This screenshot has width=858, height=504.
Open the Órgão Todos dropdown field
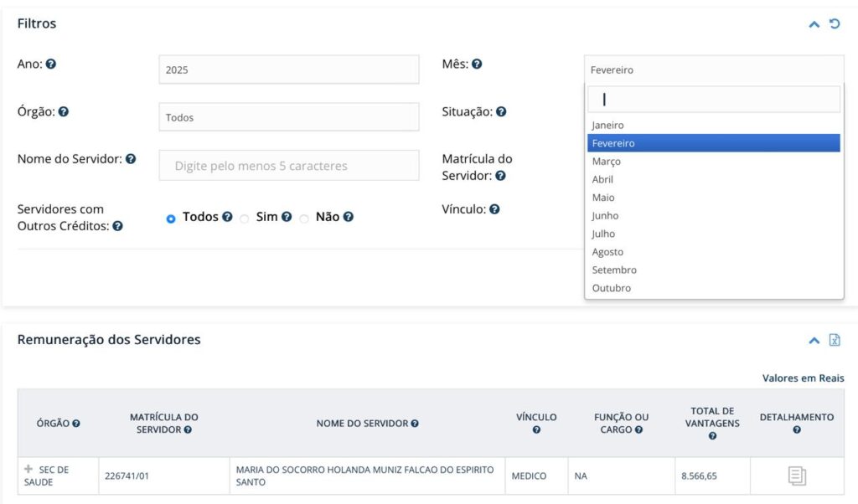(289, 117)
